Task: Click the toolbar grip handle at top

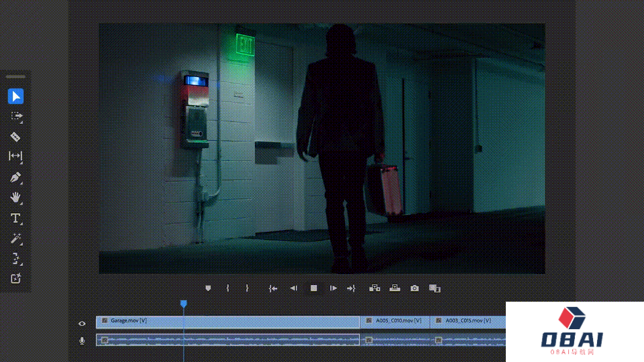Action: 15,76
